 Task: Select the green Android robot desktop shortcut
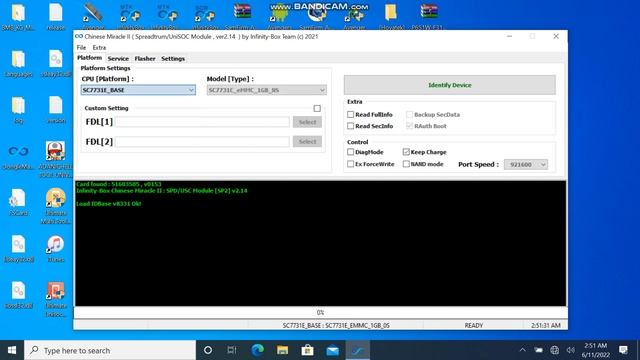pos(279,16)
